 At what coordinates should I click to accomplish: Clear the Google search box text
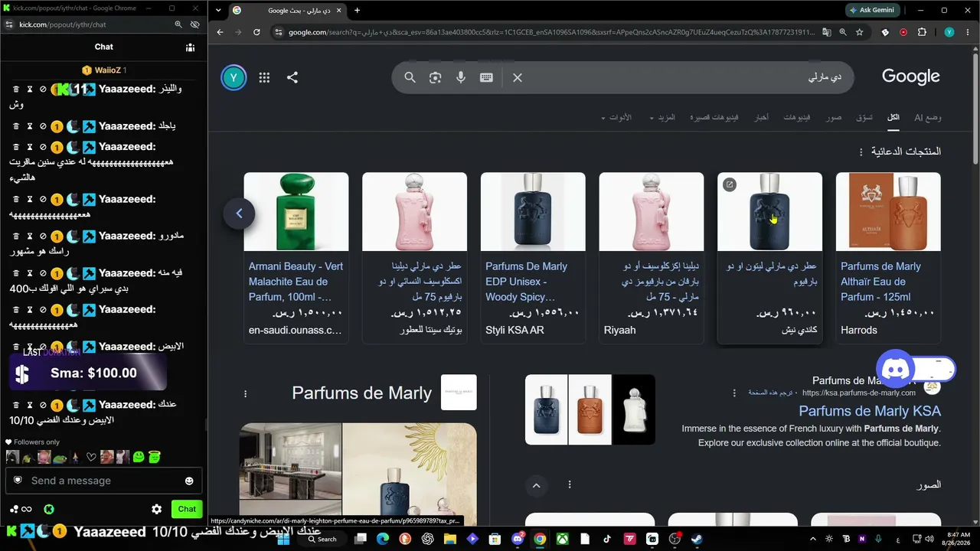pos(518,77)
